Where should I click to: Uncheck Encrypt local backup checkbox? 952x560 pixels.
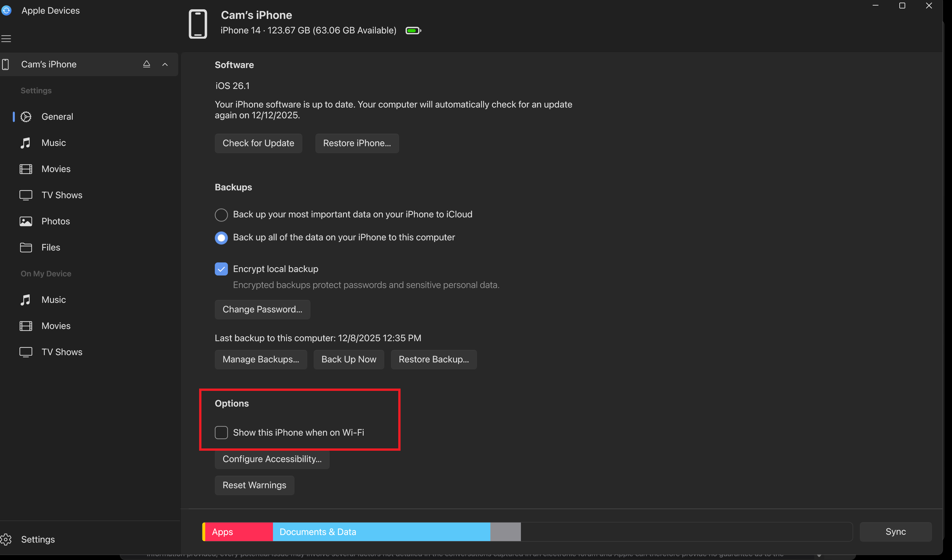(x=222, y=269)
